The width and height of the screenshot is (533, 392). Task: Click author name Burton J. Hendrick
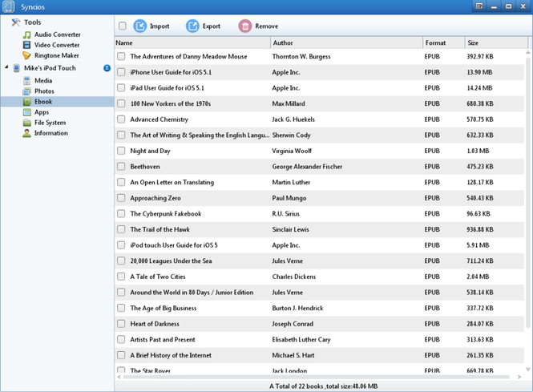297,308
